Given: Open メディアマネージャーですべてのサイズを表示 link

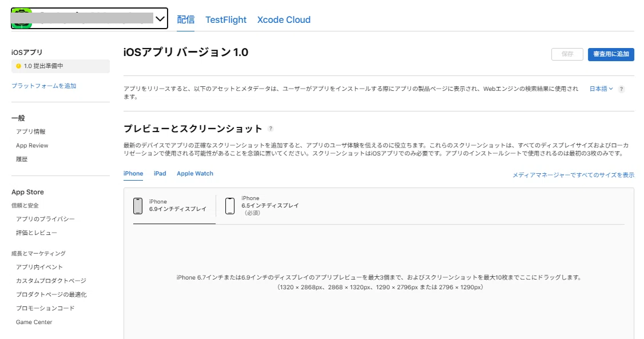Looking at the screenshot, I should (x=573, y=175).
